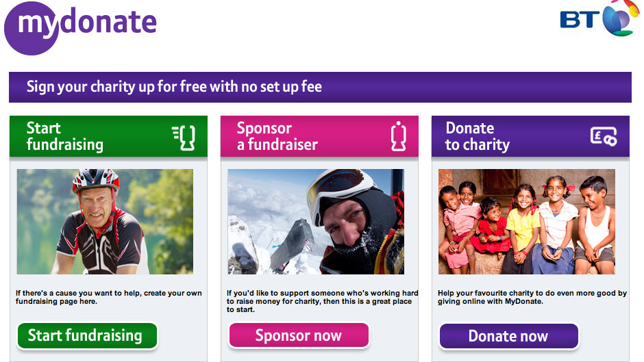The height and width of the screenshot is (362, 644).
Task: Click the snowy mountaineer photo
Action: pyautogui.click(x=316, y=222)
